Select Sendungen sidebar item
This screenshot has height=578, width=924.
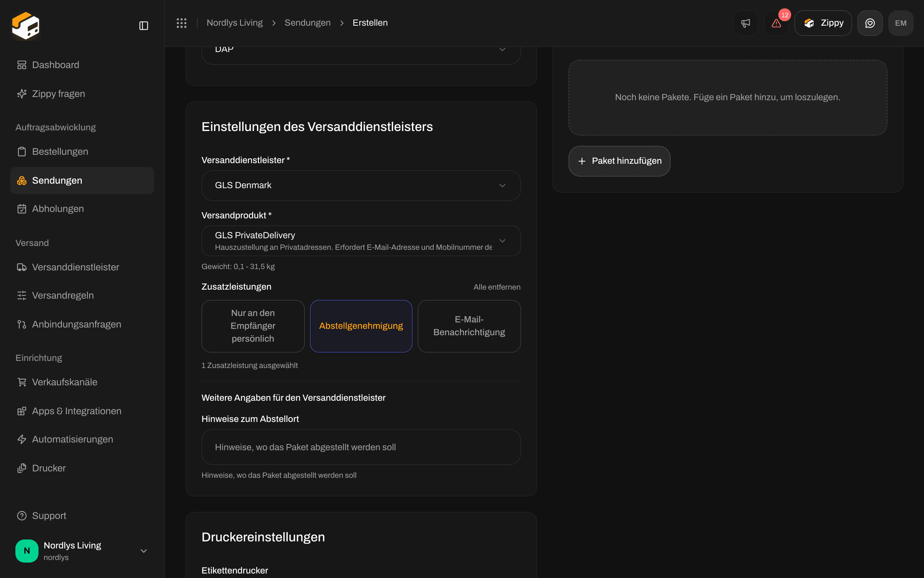pos(82,180)
